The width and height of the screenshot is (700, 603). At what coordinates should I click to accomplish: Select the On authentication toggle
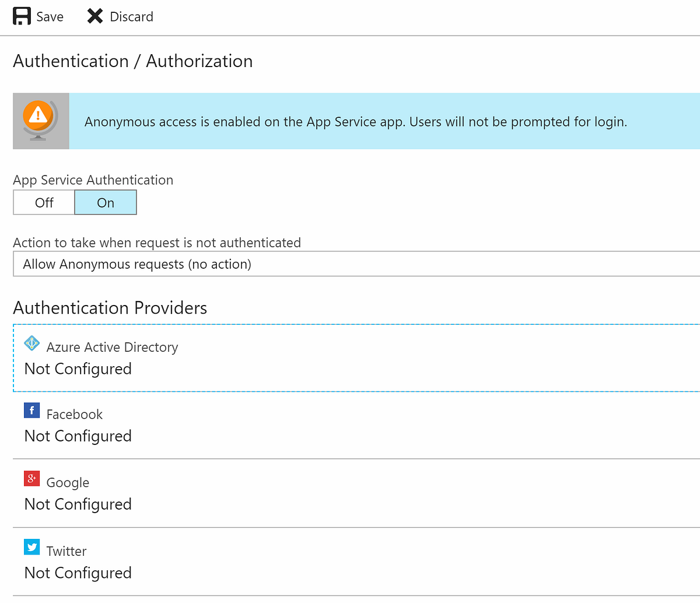point(106,202)
